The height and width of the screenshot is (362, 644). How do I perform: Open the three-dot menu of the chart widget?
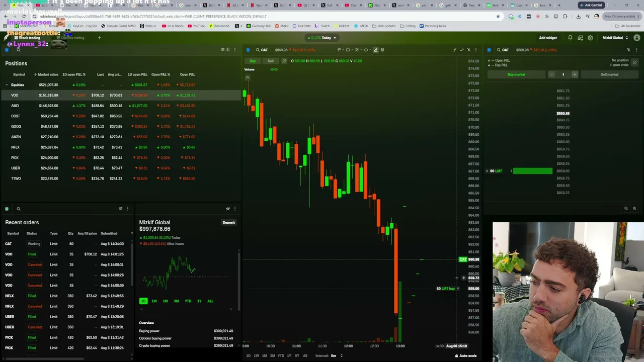click(x=476, y=50)
